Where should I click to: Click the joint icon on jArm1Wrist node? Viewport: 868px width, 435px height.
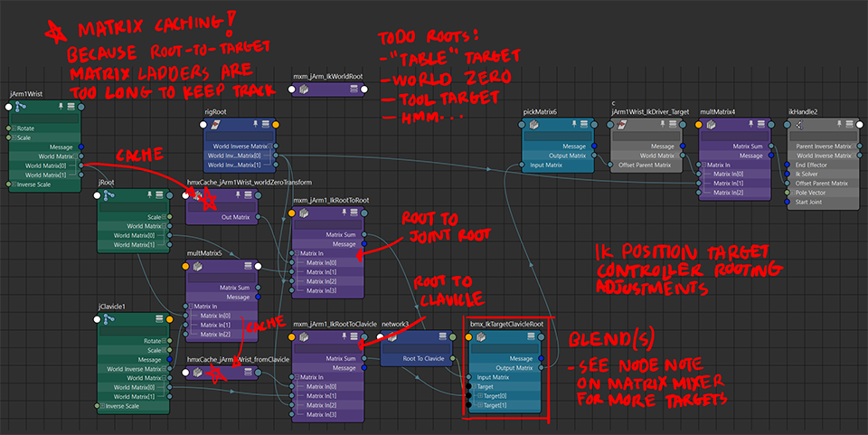click(x=20, y=107)
